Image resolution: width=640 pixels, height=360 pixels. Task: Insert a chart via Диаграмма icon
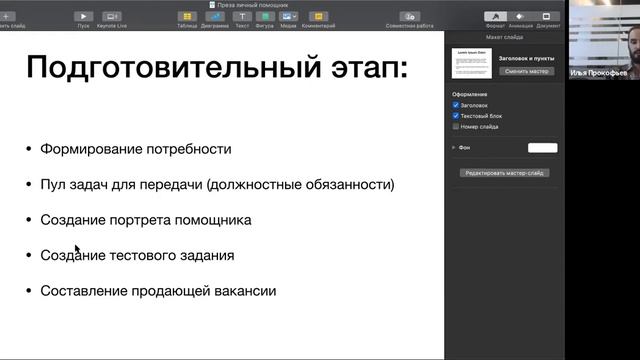tap(215, 16)
